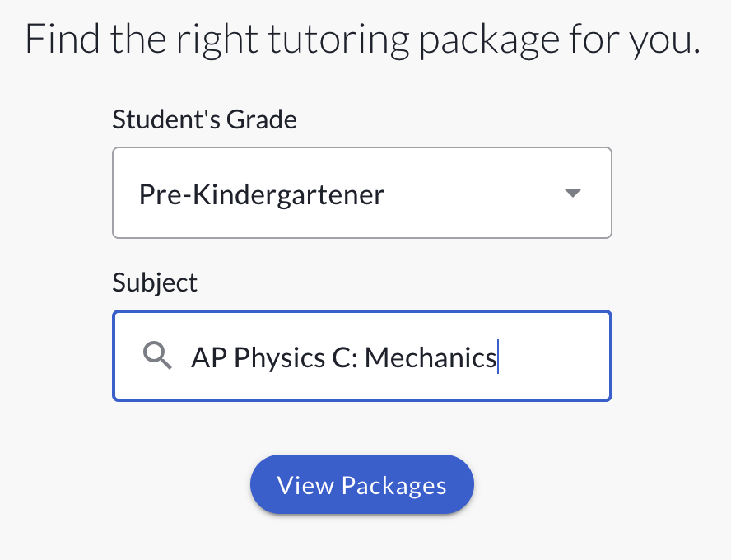Click the dropdown arrow in Student's Grade
Image resolution: width=731 pixels, height=560 pixels.
tap(572, 193)
